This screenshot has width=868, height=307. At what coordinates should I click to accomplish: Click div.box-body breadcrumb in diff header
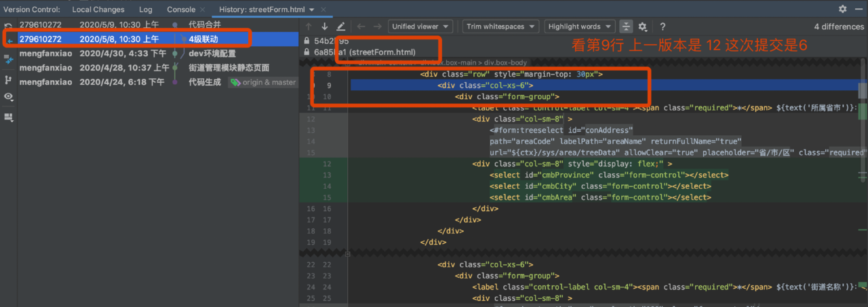pos(506,62)
